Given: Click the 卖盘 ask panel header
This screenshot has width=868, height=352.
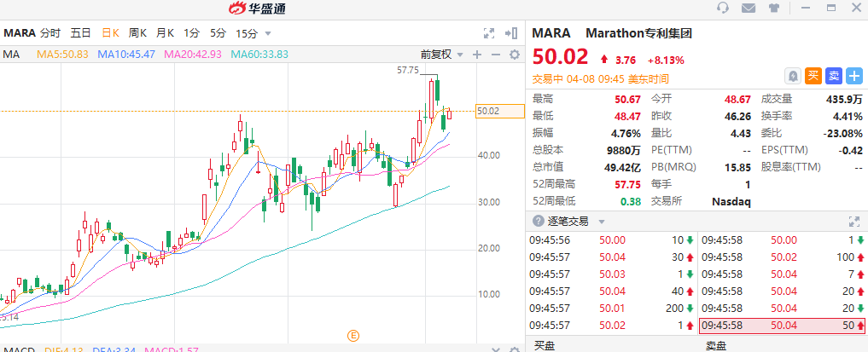Looking at the screenshot, I should click(716, 346).
